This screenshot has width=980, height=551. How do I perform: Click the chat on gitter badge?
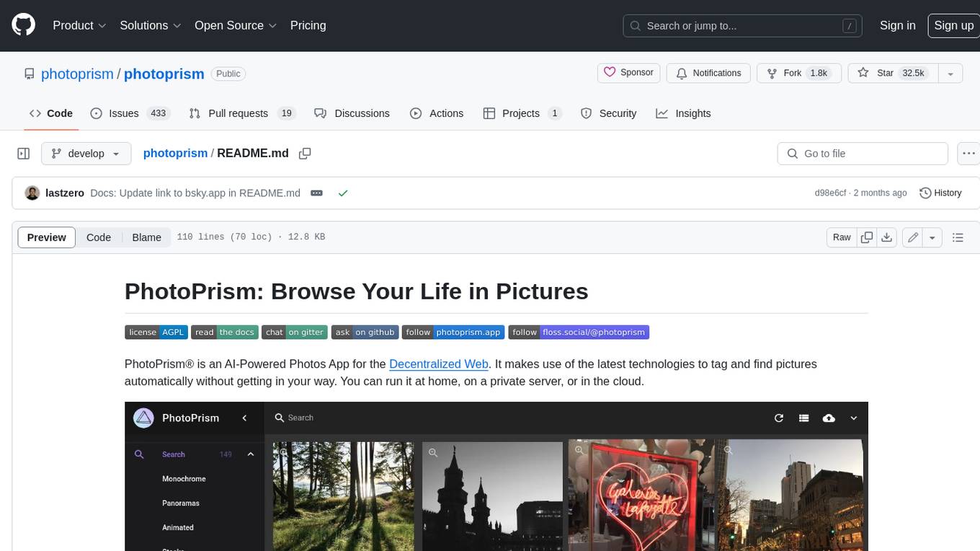(x=295, y=332)
